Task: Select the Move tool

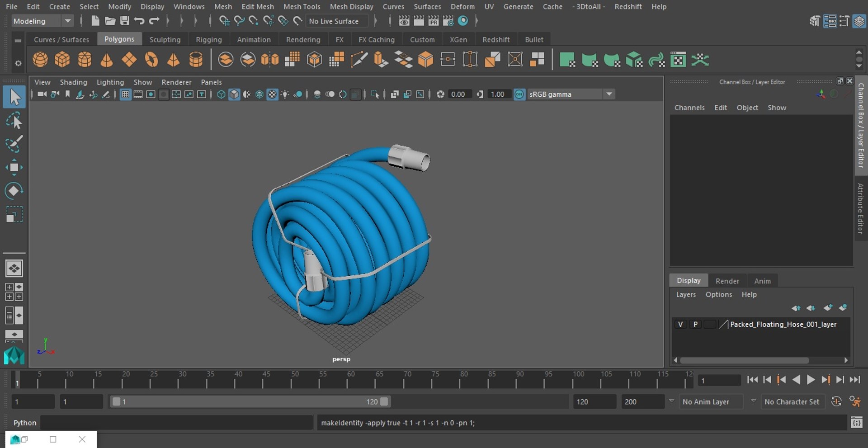Action: [14, 167]
